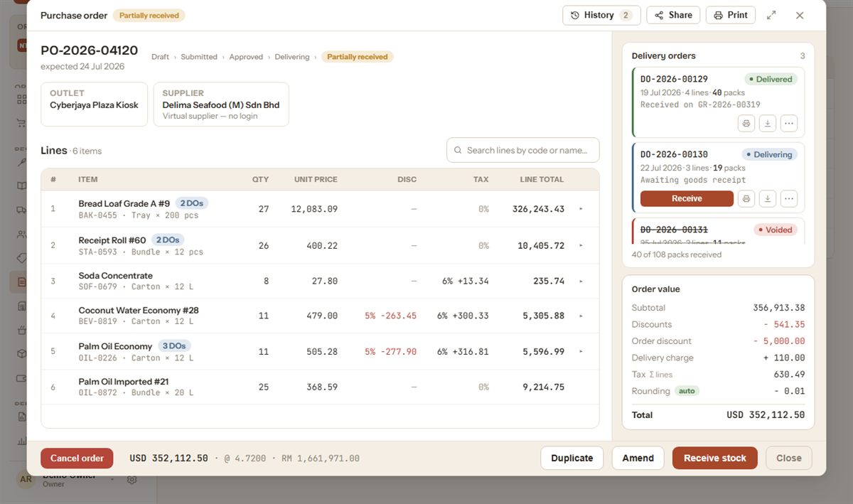Open more options for DO-2026-00130
The image size is (853, 504).
pos(788,198)
